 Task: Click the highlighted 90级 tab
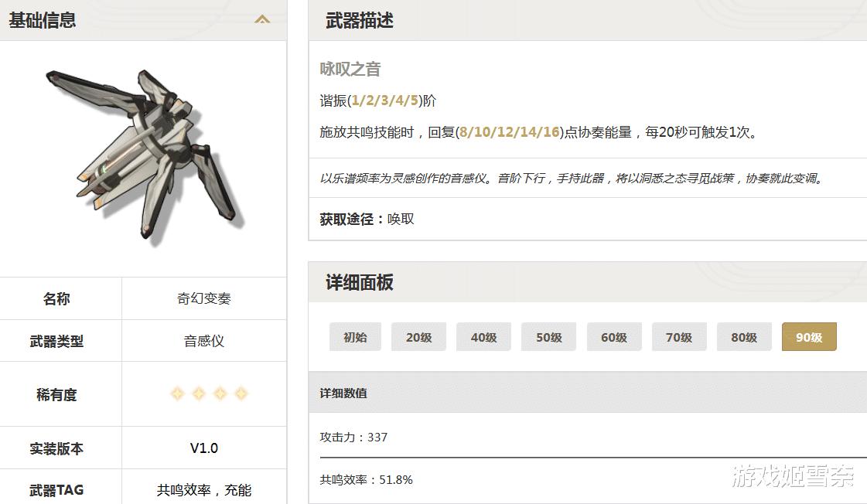pyautogui.click(x=809, y=337)
